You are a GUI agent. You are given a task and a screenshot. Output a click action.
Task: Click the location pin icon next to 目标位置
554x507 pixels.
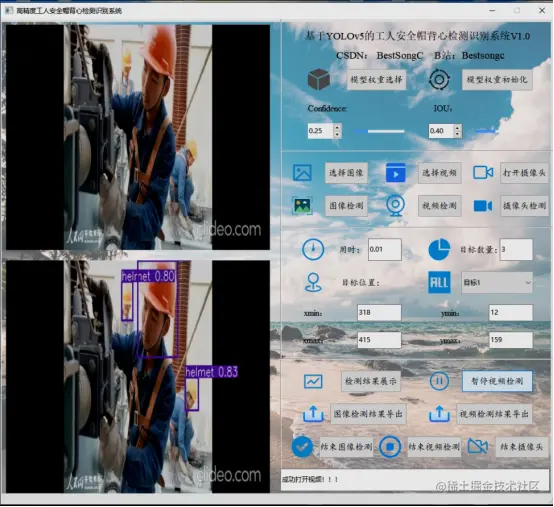(313, 282)
